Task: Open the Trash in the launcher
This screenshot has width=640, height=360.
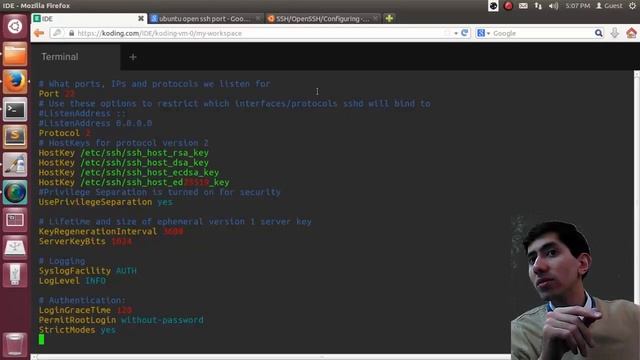Action: [15, 345]
